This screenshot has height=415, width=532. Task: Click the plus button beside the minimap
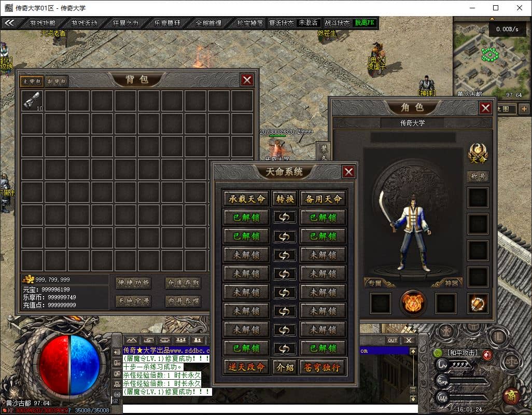(x=524, y=109)
